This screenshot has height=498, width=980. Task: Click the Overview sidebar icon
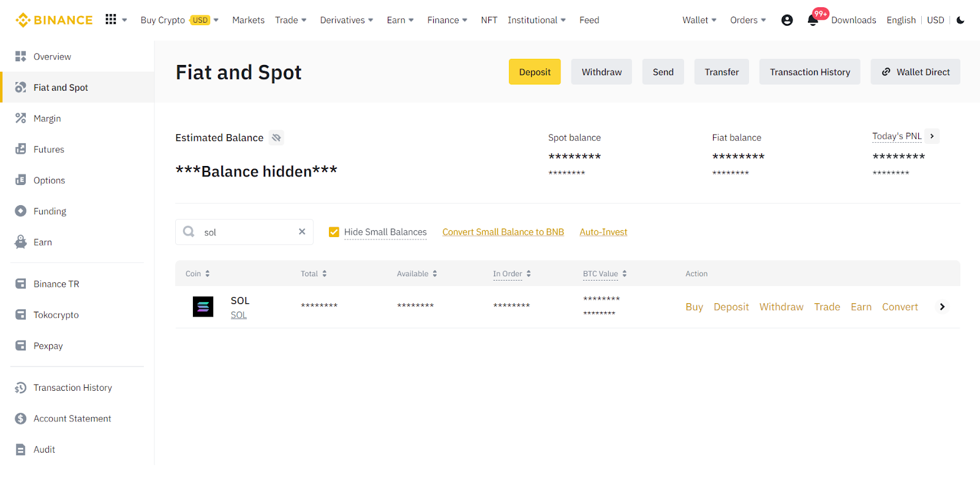pyautogui.click(x=21, y=56)
